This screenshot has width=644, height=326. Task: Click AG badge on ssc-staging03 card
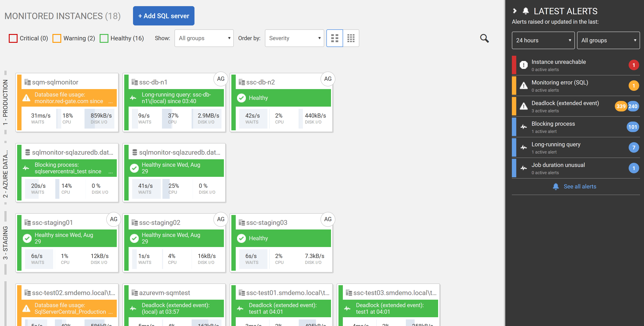coord(328,219)
